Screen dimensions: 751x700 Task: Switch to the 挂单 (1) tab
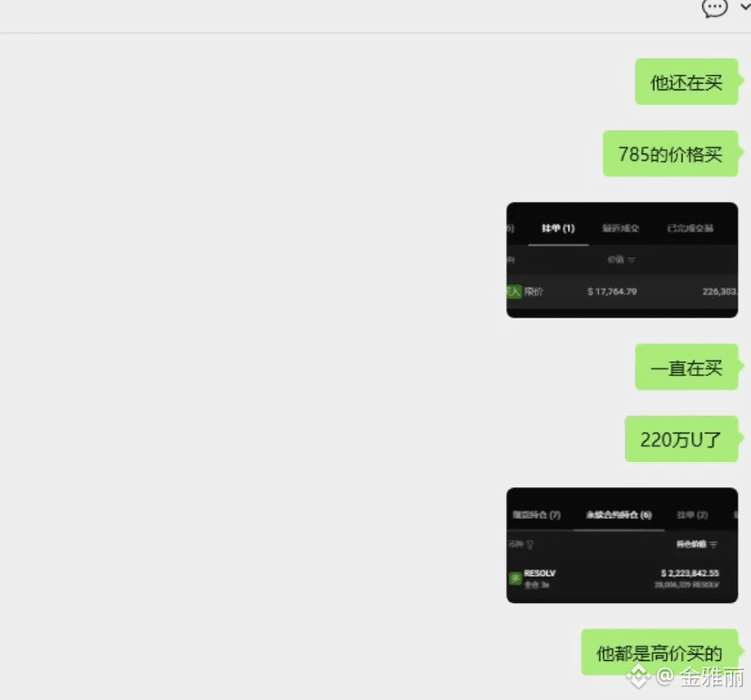click(558, 228)
